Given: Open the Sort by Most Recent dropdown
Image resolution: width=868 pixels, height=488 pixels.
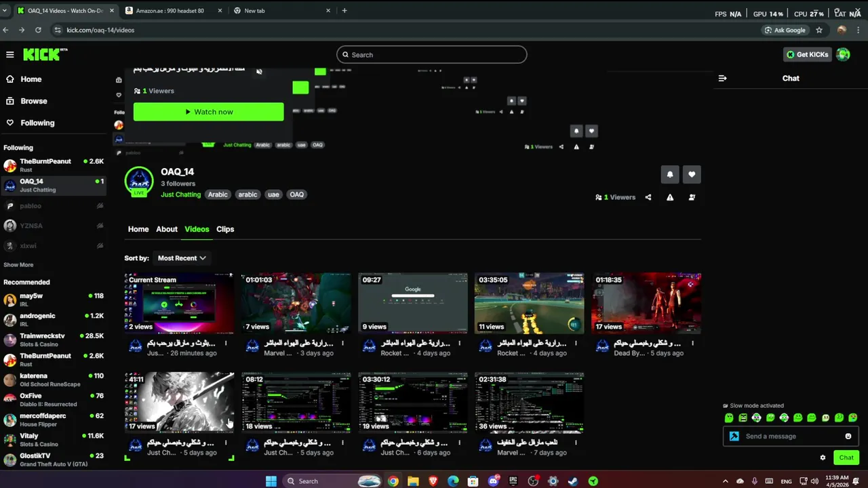Looking at the screenshot, I should [x=182, y=258].
